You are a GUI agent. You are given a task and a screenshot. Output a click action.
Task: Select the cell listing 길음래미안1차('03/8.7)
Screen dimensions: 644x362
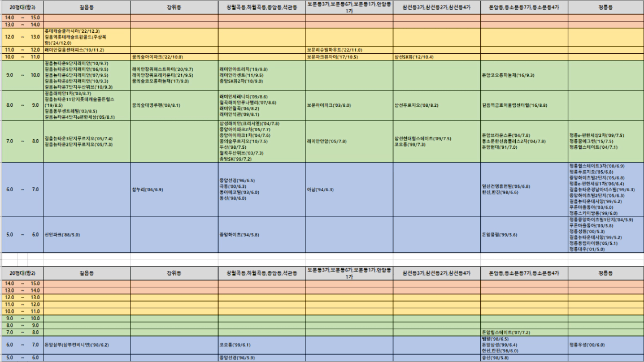click(87, 105)
